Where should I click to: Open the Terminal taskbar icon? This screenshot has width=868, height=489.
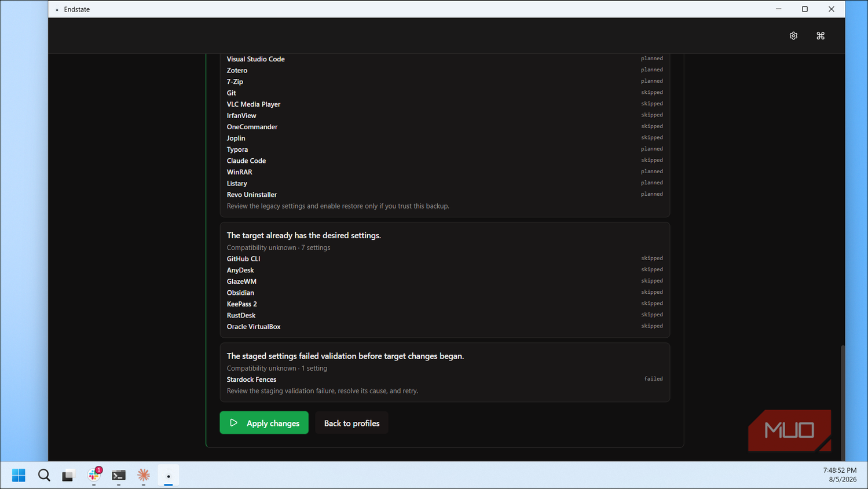click(119, 475)
